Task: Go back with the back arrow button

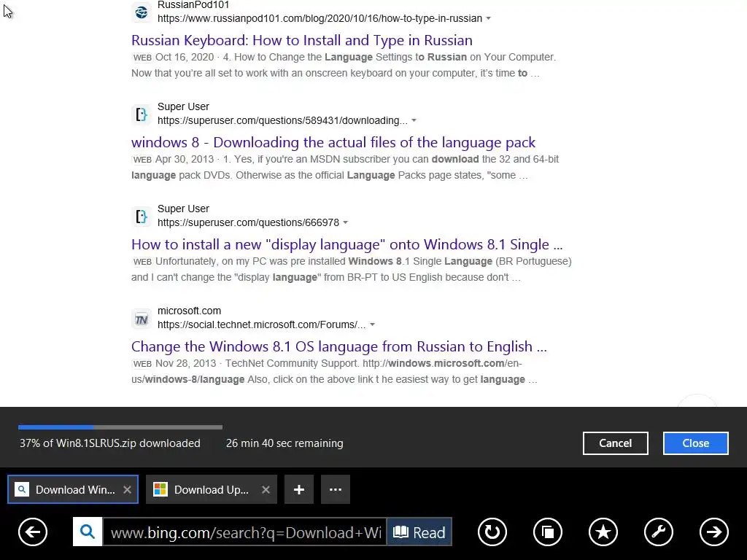Action: (x=33, y=532)
